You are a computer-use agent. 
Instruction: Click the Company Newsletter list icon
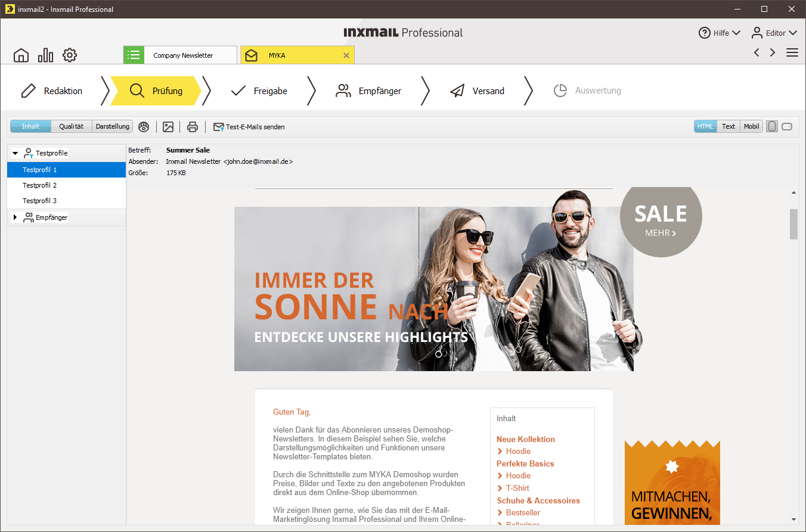pyautogui.click(x=134, y=55)
